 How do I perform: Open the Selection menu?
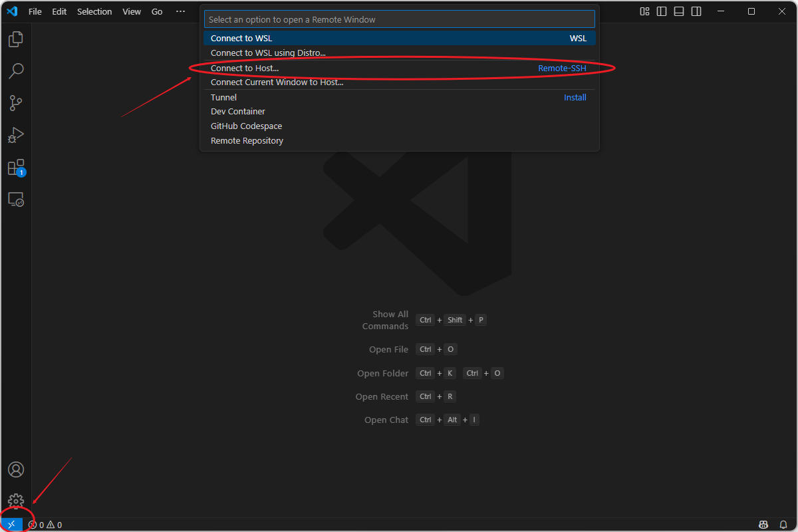tap(94, 11)
